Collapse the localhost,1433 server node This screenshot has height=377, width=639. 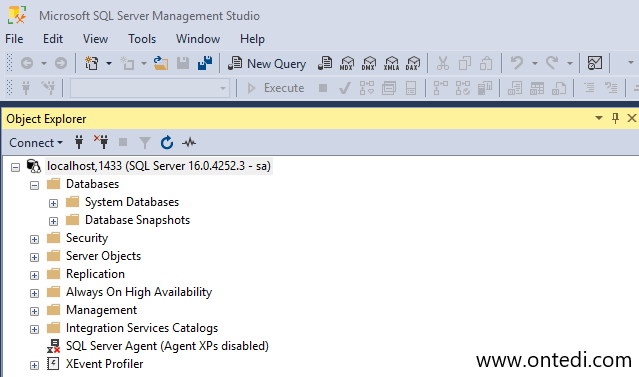15,168
